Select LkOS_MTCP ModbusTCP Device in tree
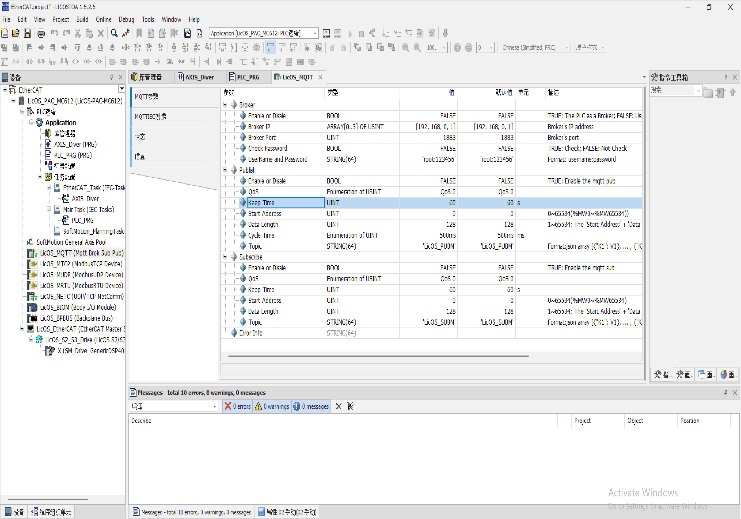The width and height of the screenshot is (741, 519). [76, 264]
